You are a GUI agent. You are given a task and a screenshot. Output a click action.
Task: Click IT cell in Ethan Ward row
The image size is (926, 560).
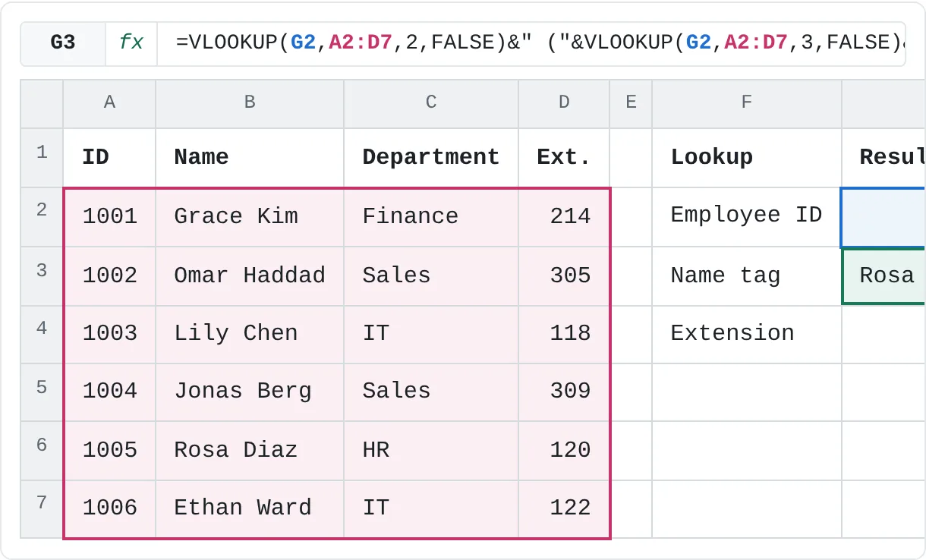(x=431, y=509)
